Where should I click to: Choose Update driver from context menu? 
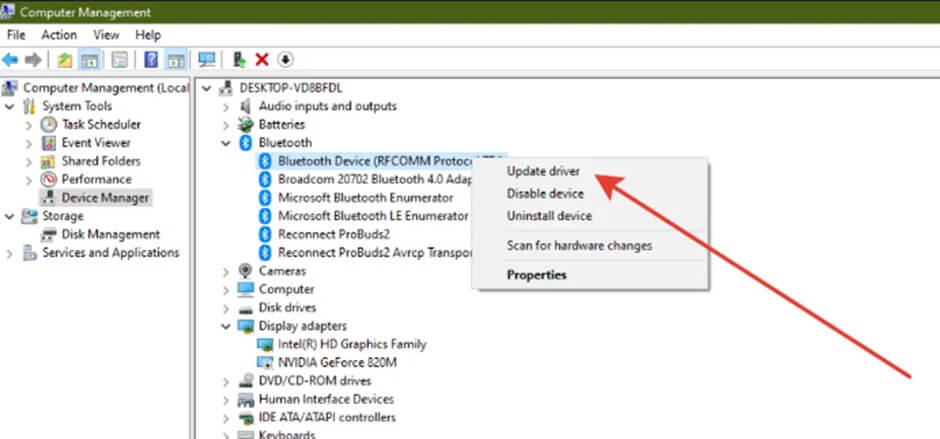coord(543,171)
